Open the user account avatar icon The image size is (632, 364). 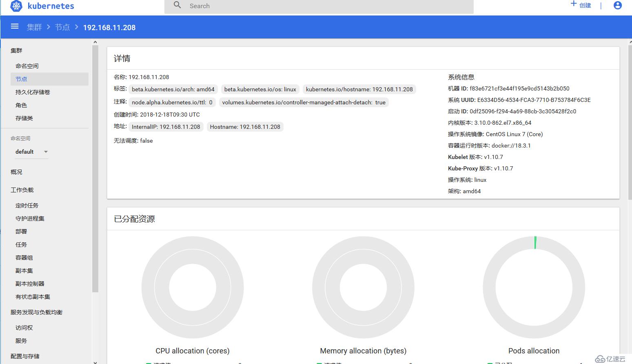point(618,5)
